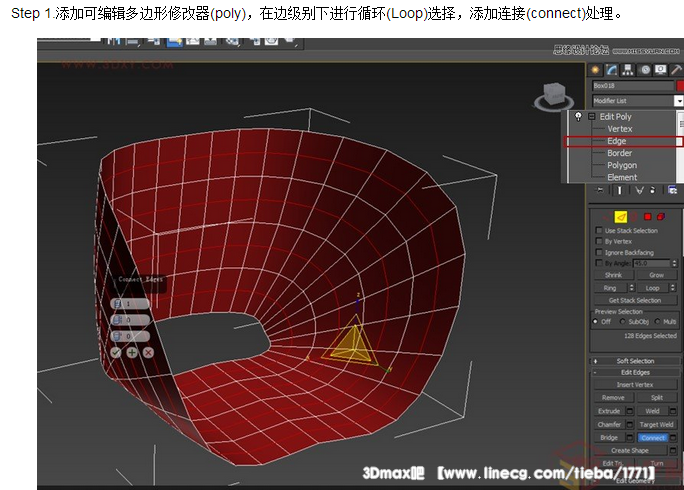Expand the Soft Selection rollout
The image size is (684, 490).
(635, 361)
